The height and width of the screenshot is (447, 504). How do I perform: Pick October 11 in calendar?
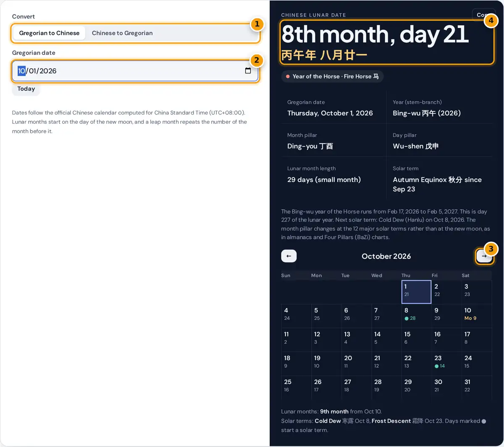pos(296,340)
